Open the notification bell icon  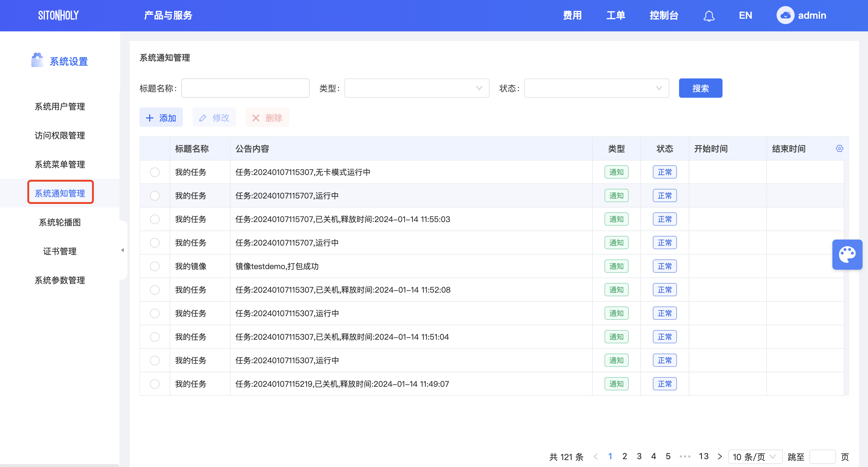click(x=709, y=15)
